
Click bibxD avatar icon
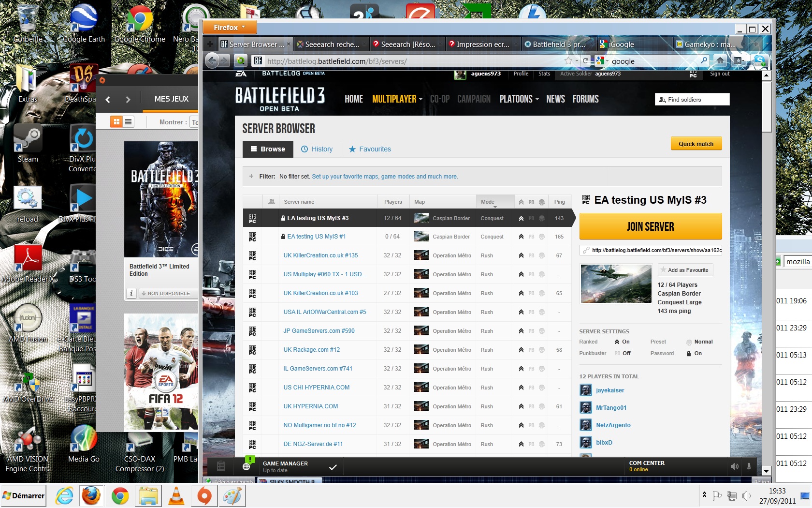(x=586, y=442)
